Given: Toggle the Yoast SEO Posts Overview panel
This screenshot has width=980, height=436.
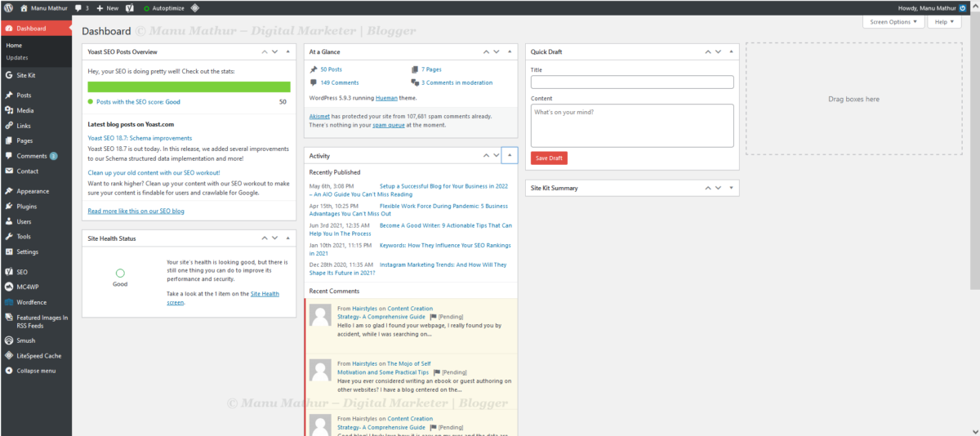Looking at the screenshot, I should [287, 51].
